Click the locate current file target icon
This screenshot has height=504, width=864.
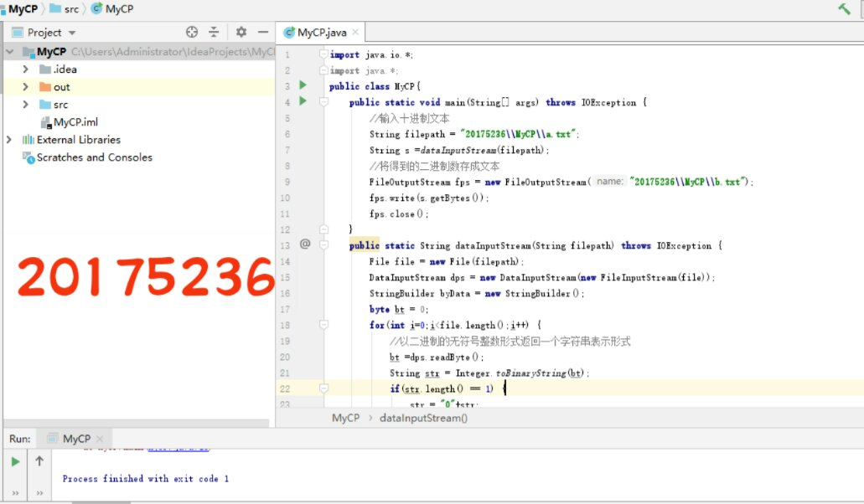coord(192,32)
